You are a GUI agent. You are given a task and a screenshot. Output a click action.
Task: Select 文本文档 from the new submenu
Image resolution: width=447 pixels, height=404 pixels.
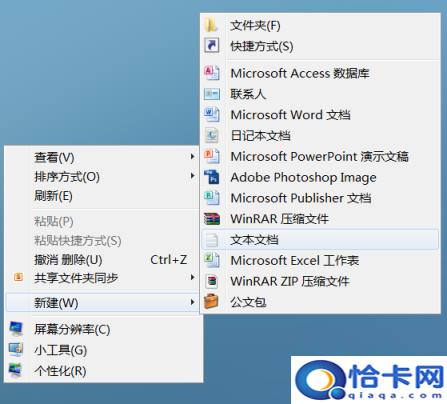pos(320,239)
